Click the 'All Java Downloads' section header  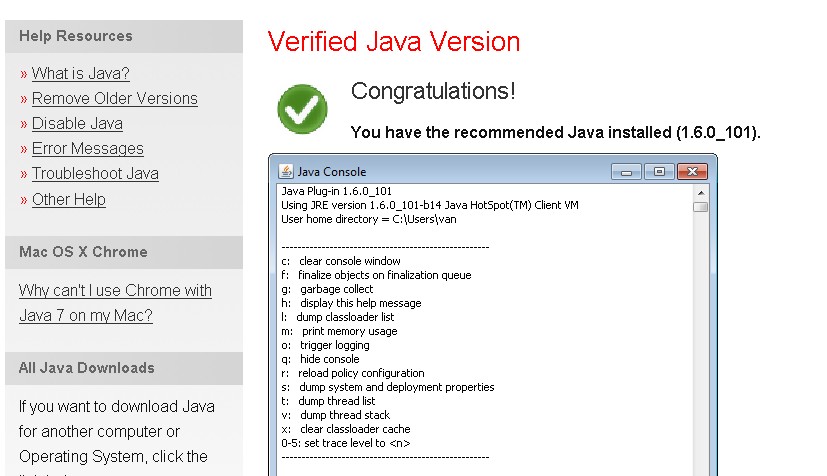click(87, 368)
